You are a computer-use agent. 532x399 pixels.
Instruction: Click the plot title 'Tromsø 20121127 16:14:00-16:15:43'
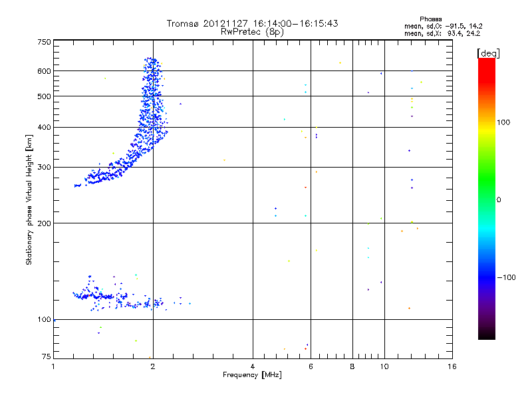[252, 23]
